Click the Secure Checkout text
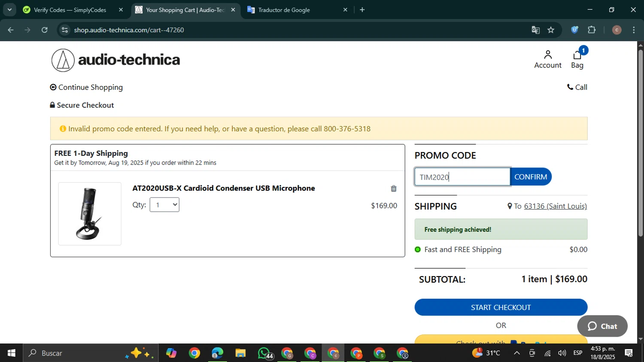The width and height of the screenshot is (644, 362). [x=85, y=105]
